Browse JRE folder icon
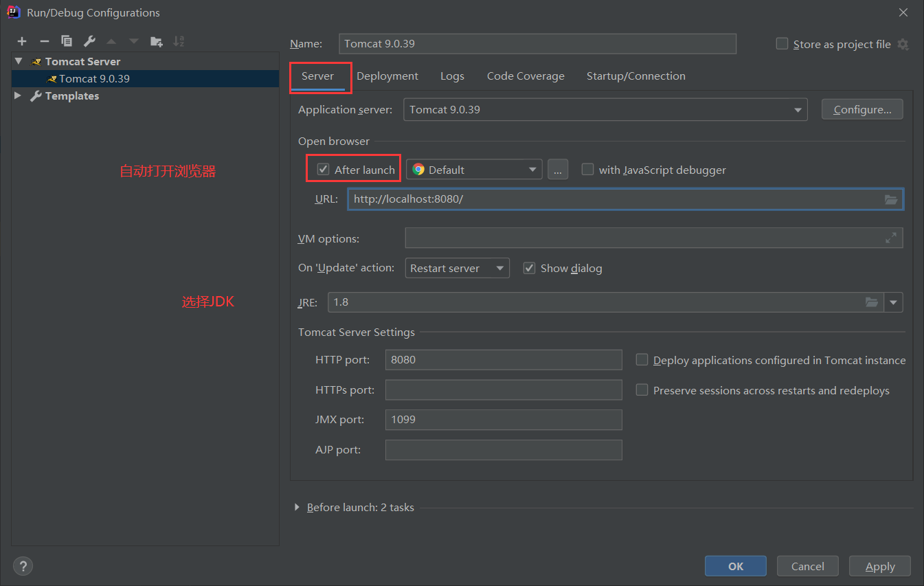Screen dimensions: 924x586 (x=872, y=302)
